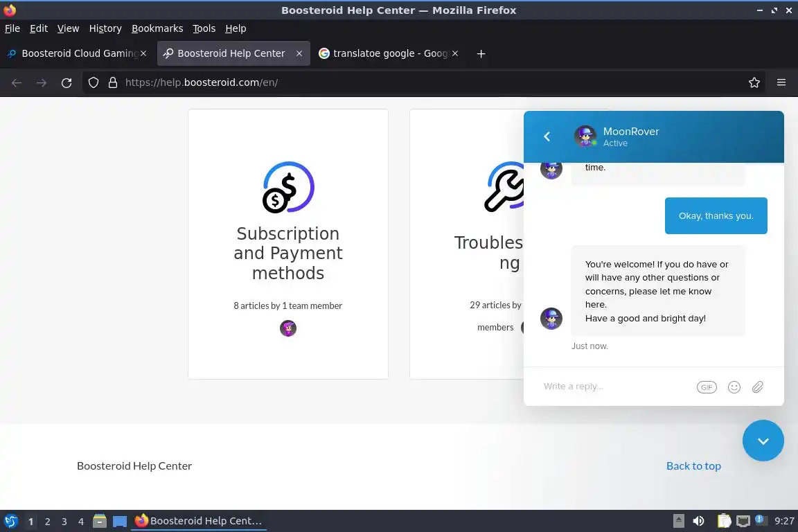Click the back arrow in the chat header
The height and width of the screenshot is (532, 798).
coord(547,136)
